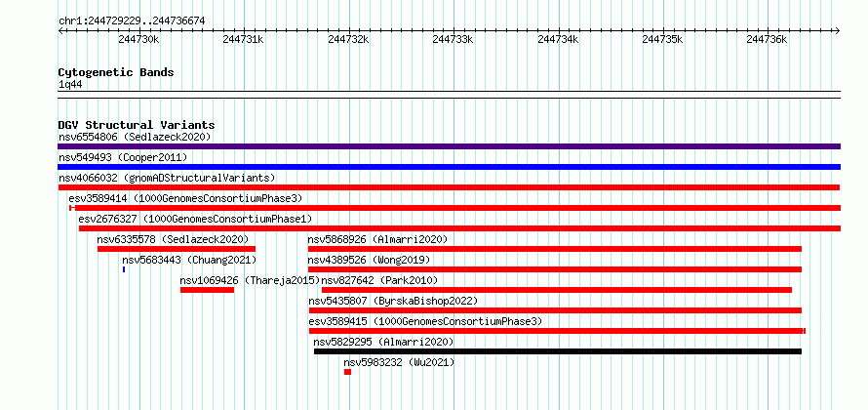The width and height of the screenshot is (868, 410).
Task: Click the red nsv827642 variant bar
Action: point(556,290)
